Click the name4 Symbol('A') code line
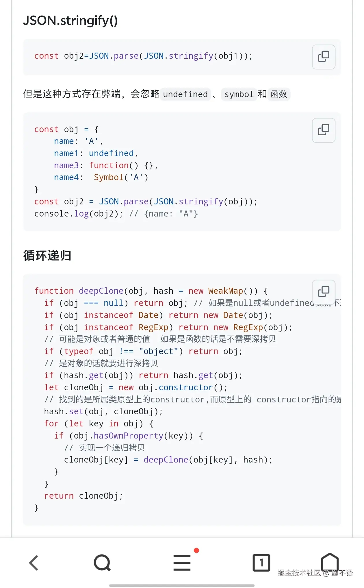 point(101,177)
